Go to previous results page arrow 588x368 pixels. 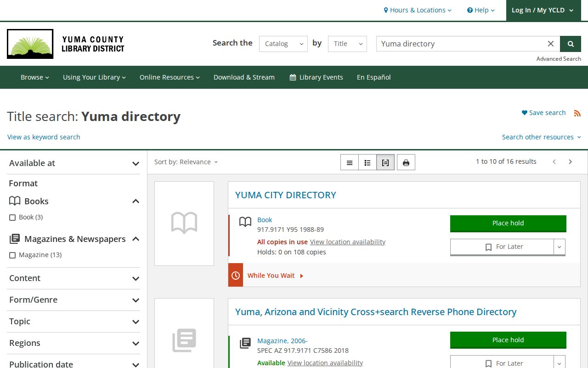point(554,161)
